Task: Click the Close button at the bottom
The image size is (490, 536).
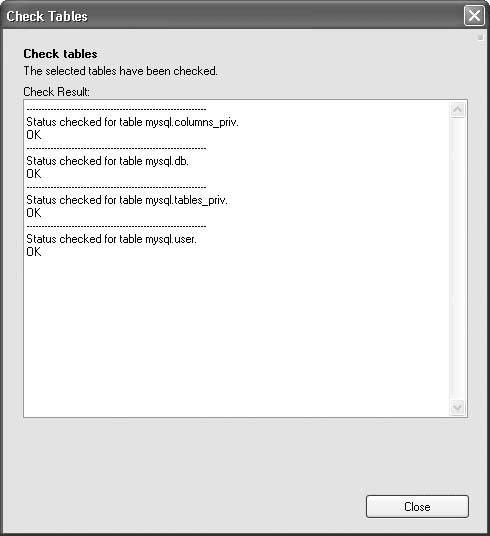Action: coord(417,506)
